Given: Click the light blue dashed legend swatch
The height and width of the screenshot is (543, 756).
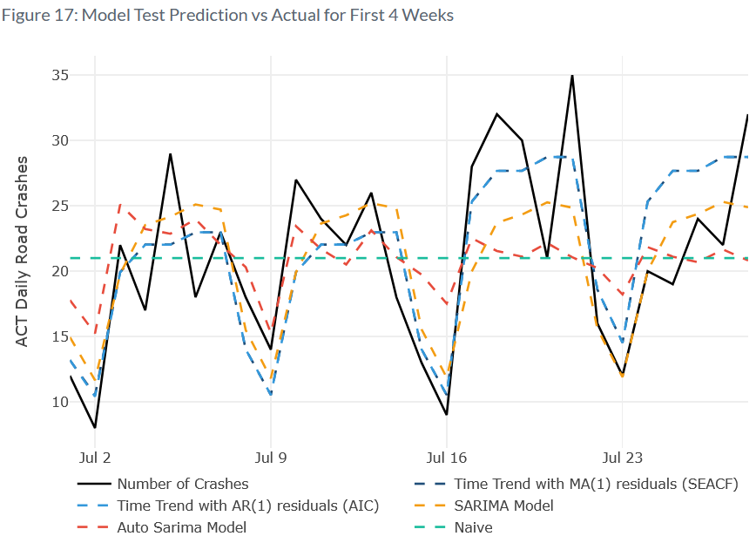Looking at the screenshot, I should tap(93, 506).
